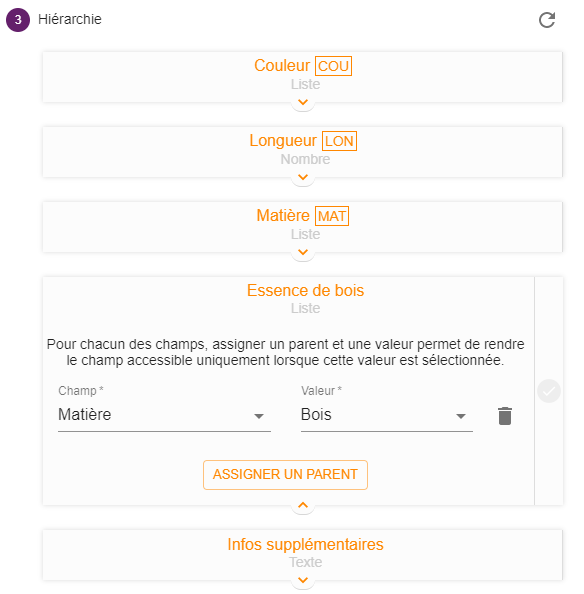The height and width of the screenshot is (594, 584).
Task: Open the Valeur dropdown showing Bois
Action: (387, 415)
